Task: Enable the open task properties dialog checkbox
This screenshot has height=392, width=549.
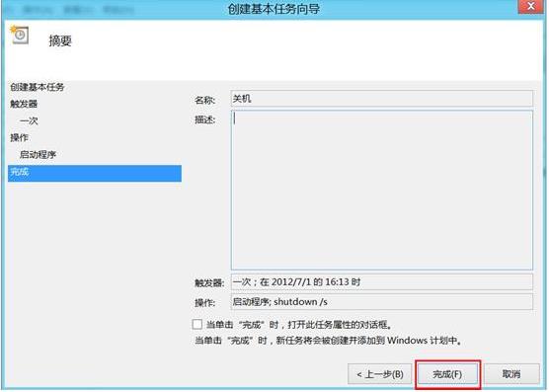Action: tap(197, 324)
